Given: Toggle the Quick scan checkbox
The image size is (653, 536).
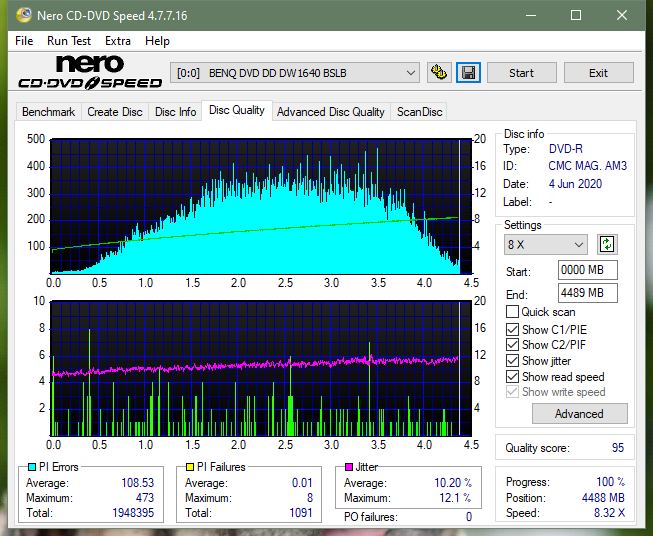Looking at the screenshot, I should 512,312.
